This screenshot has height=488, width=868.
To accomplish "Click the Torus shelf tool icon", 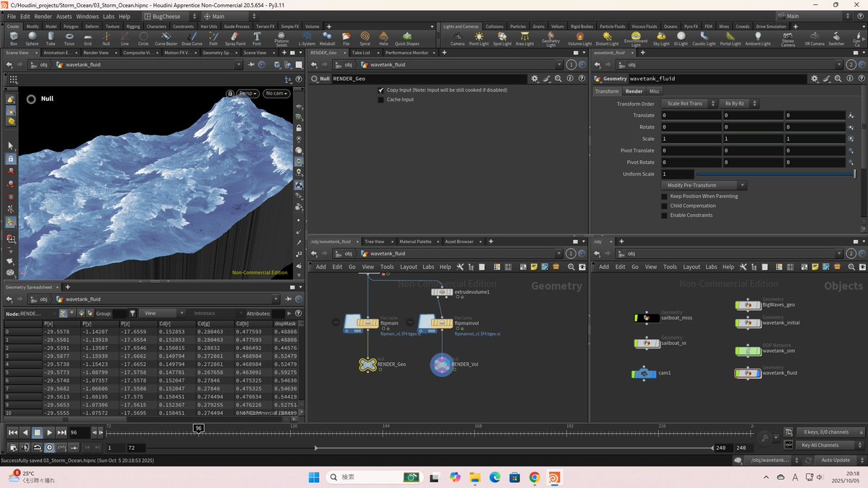I will pos(69,38).
